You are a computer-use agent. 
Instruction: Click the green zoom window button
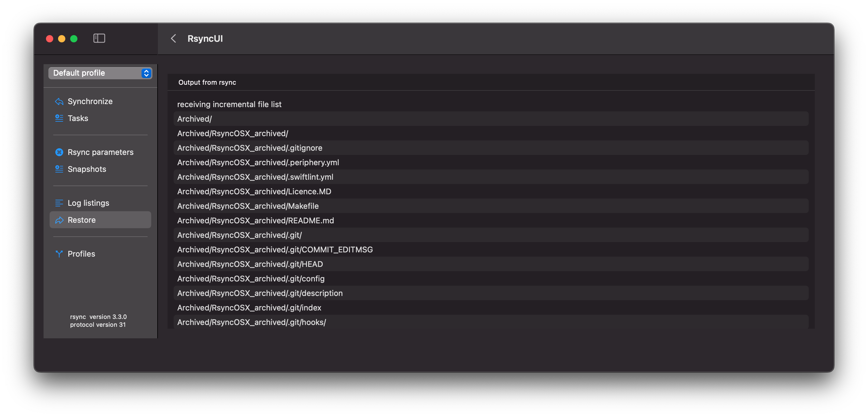(x=74, y=39)
